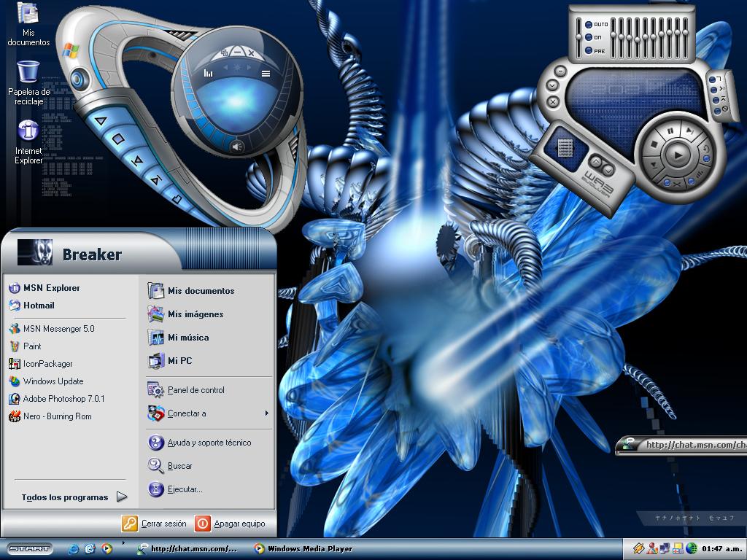
Task: Click the play triangle on the WMP skin arm
Action: click(x=100, y=121)
